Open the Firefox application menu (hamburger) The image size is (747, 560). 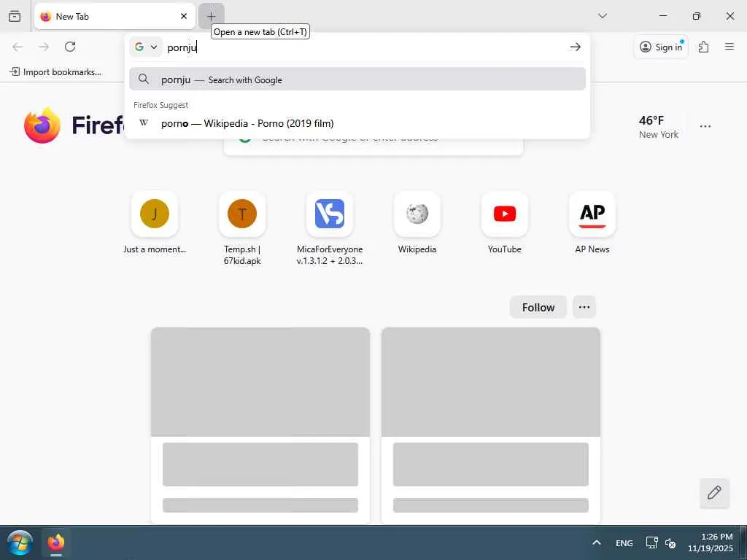tap(729, 47)
